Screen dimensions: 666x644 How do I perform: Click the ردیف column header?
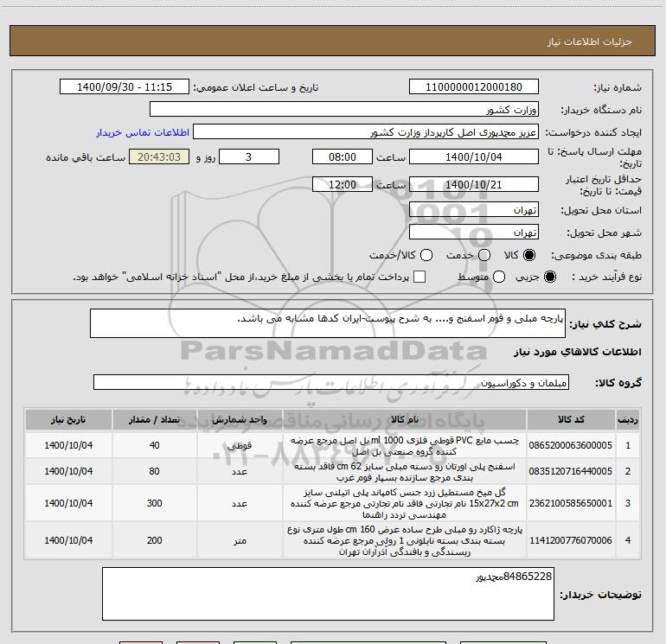coord(628,420)
